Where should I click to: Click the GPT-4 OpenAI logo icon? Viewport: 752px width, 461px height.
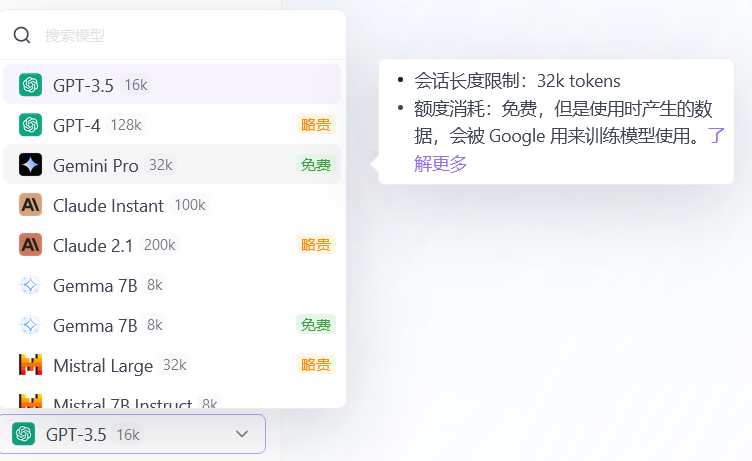coord(30,125)
